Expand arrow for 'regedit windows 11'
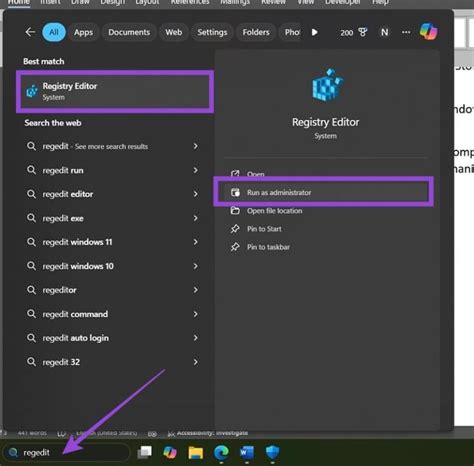The width and height of the screenshot is (474, 466). 196,242
